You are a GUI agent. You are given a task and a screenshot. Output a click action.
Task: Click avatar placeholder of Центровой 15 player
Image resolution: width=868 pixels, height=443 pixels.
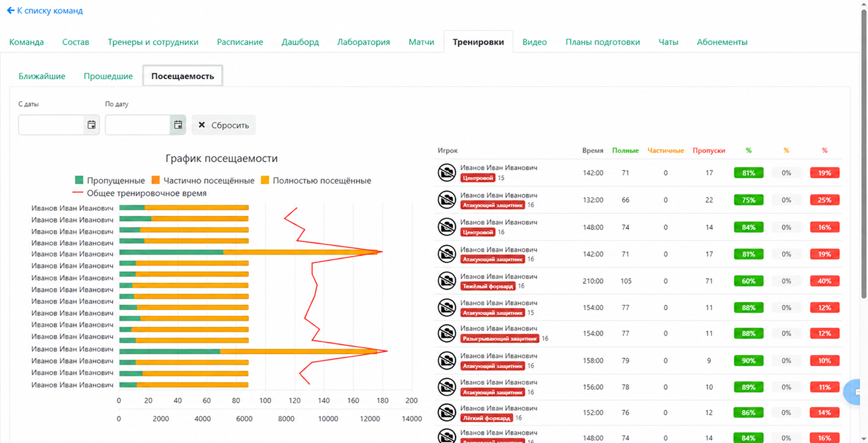(447, 173)
